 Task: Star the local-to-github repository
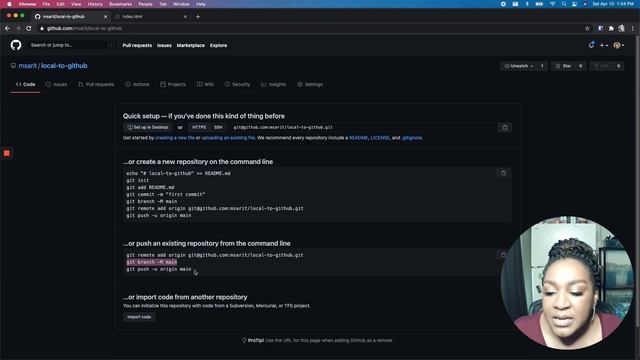(x=563, y=66)
